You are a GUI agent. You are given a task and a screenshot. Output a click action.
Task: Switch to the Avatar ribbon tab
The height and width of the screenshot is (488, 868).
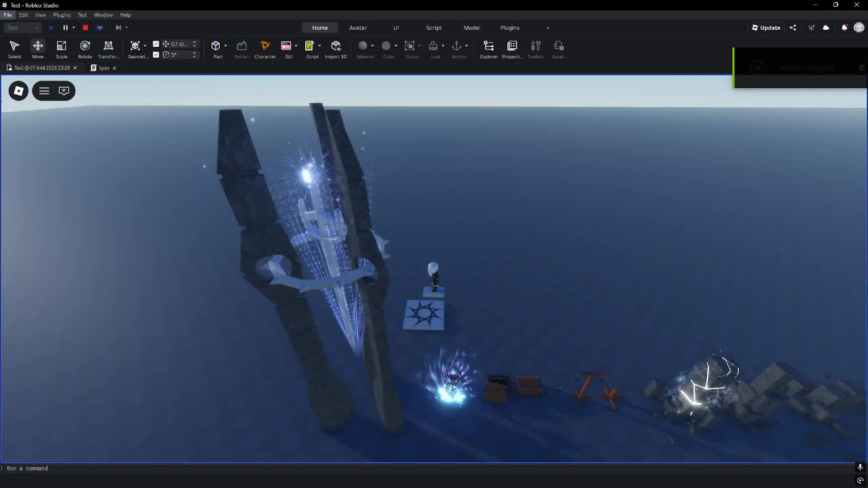pyautogui.click(x=358, y=28)
